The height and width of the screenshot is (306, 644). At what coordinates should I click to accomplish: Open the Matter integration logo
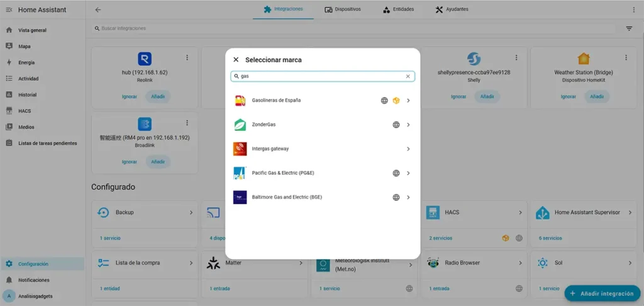pyautogui.click(x=213, y=263)
